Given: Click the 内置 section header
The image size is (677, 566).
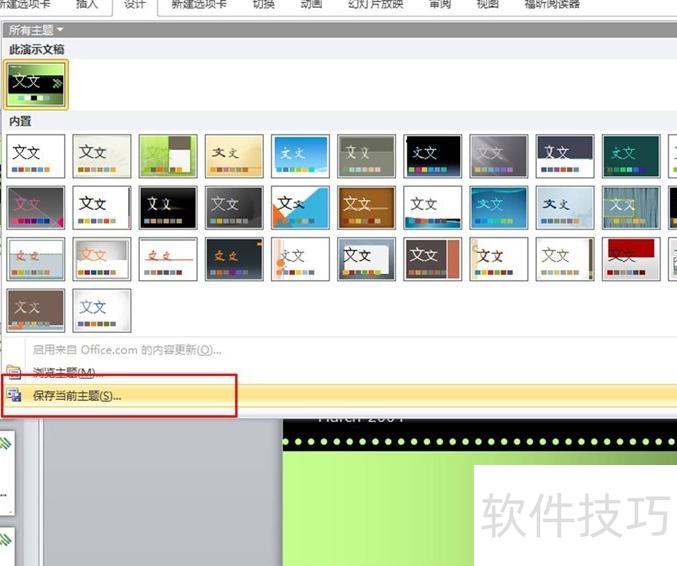Looking at the screenshot, I should point(20,121).
